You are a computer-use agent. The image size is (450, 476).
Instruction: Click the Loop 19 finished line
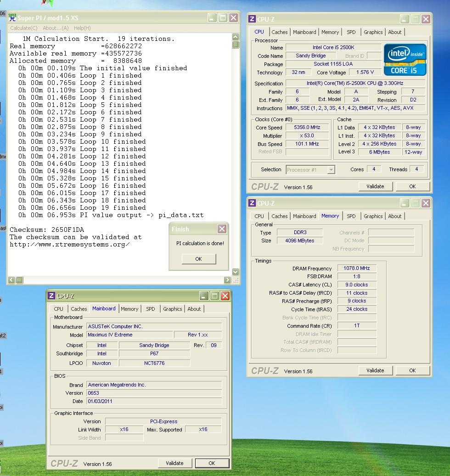pyautogui.click(x=82, y=208)
